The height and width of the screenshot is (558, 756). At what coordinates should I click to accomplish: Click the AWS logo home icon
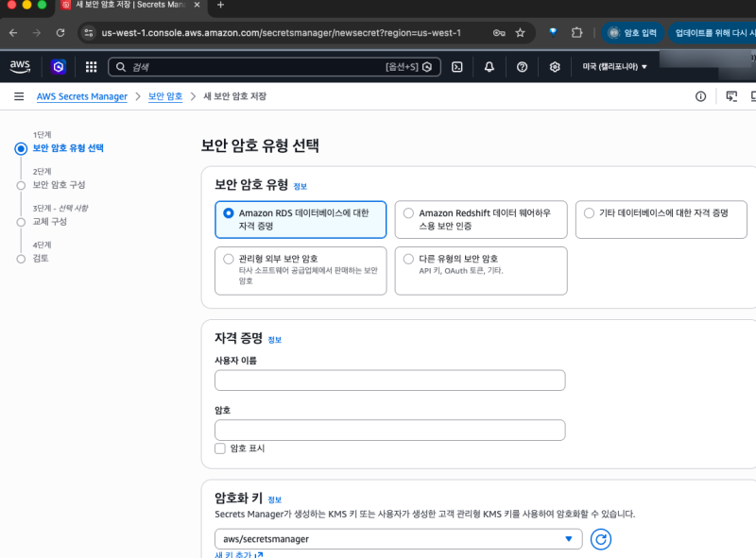(20, 67)
